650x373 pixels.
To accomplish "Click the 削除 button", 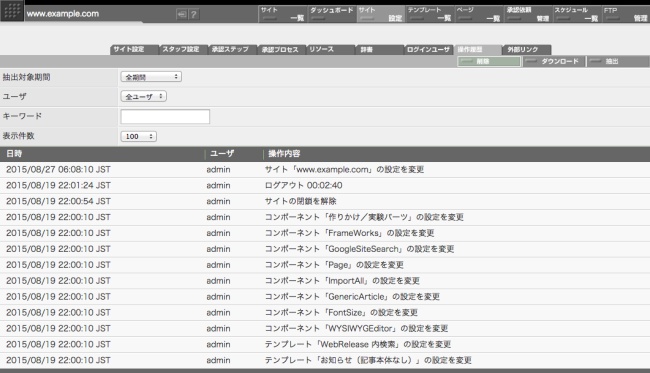I will [x=489, y=61].
